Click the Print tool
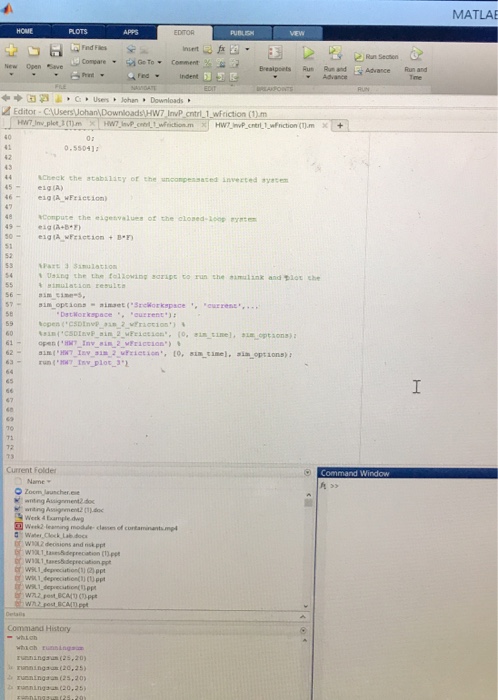 [x=84, y=75]
